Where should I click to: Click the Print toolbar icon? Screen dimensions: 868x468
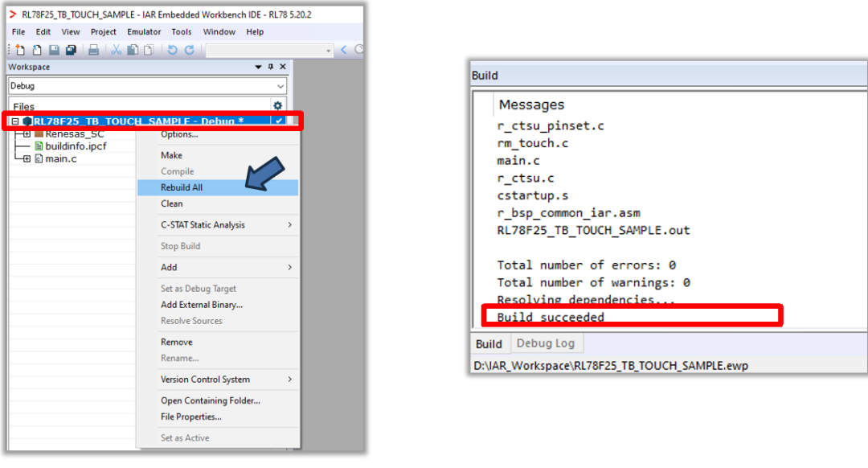pos(93,50)
